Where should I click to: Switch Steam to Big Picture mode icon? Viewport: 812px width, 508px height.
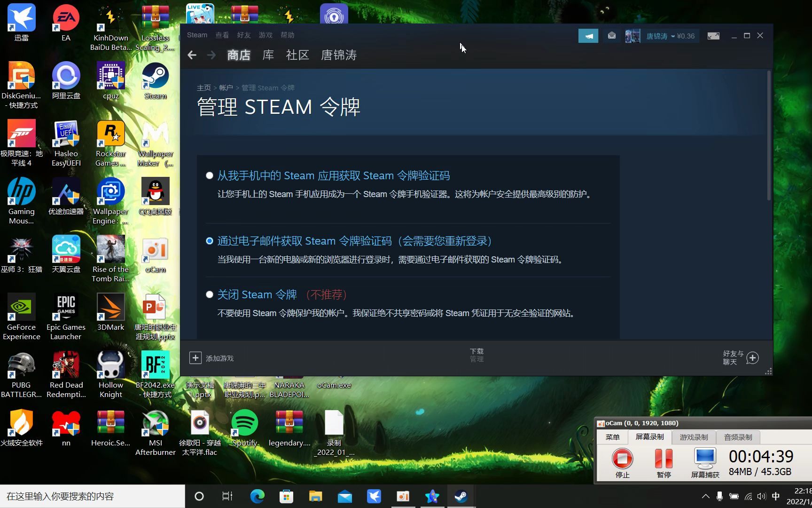(713, 36)
